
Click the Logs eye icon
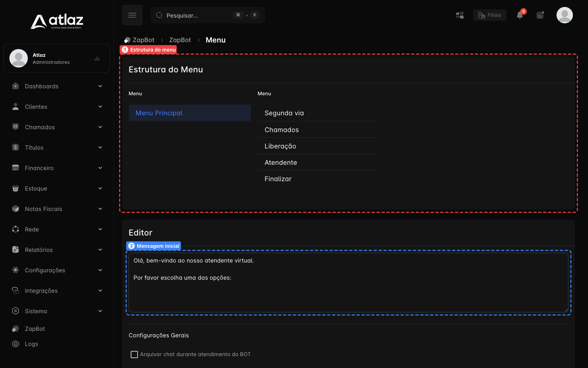click(16, 344)
